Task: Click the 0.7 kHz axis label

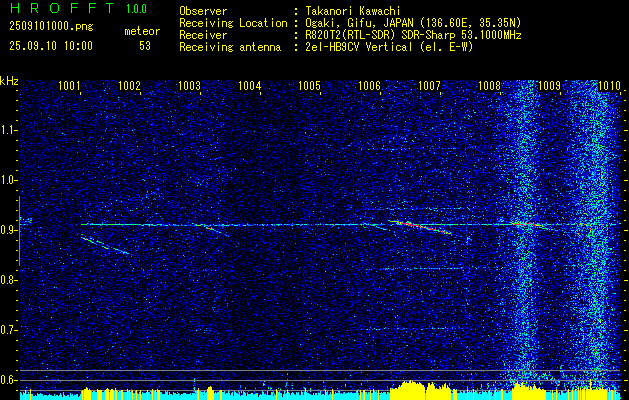Action: (x=7, y=330)
